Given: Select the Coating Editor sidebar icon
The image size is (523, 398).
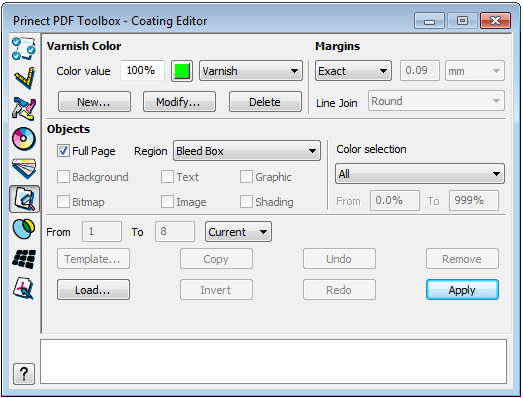Looking at the screenshot, I should click(x=24, y=199).
